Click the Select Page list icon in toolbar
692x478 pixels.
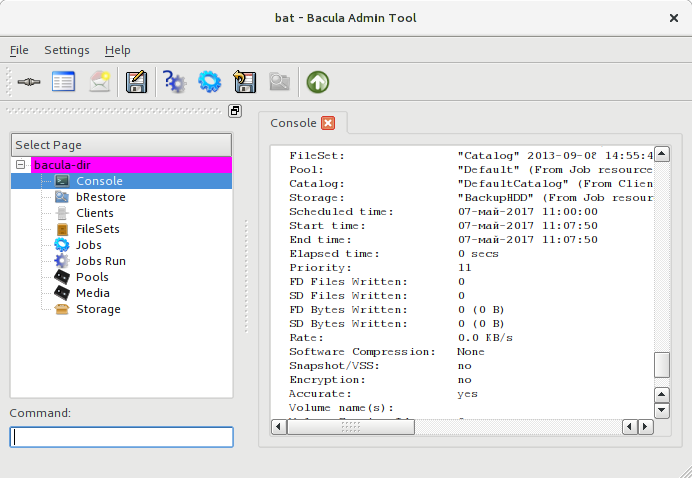[x=63, y=82]
